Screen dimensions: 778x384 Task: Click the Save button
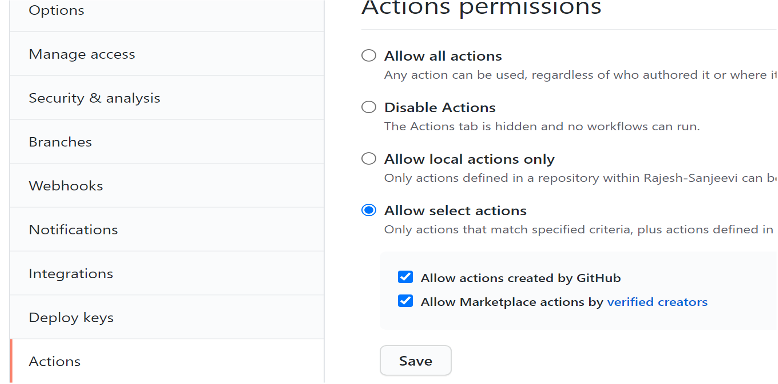click(416, 361)
